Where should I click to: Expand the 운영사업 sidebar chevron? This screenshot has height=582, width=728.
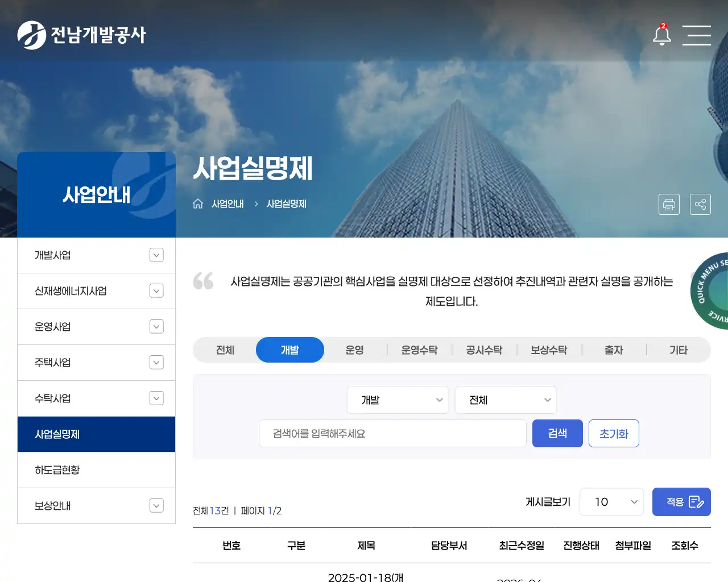click(156, 327)
